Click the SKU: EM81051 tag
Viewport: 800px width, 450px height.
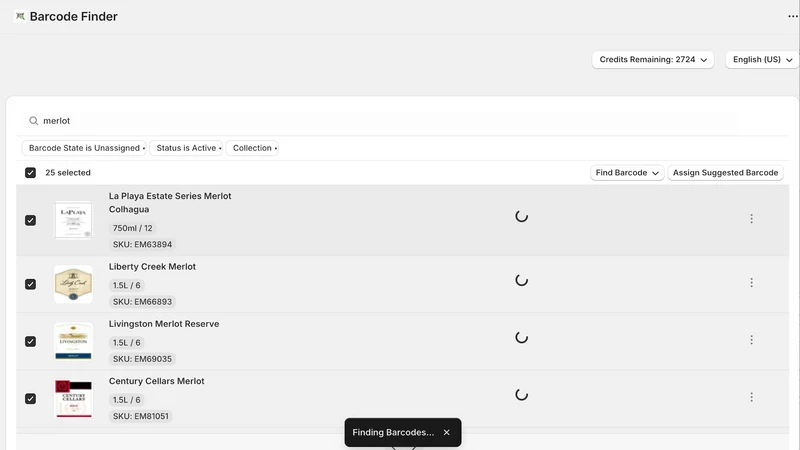click(141, 416)
